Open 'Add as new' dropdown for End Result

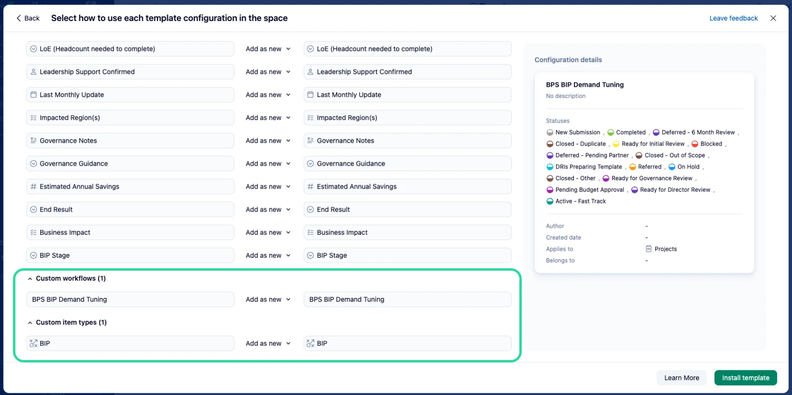pos(268,210)
